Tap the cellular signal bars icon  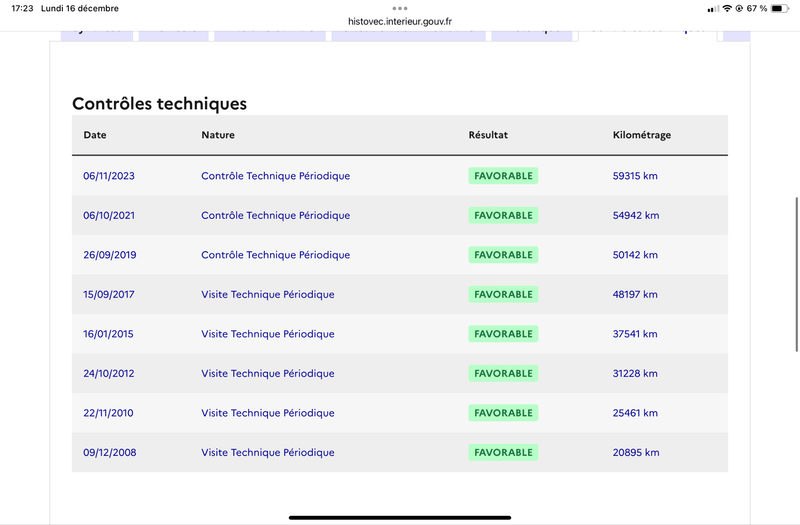(713, 9)
